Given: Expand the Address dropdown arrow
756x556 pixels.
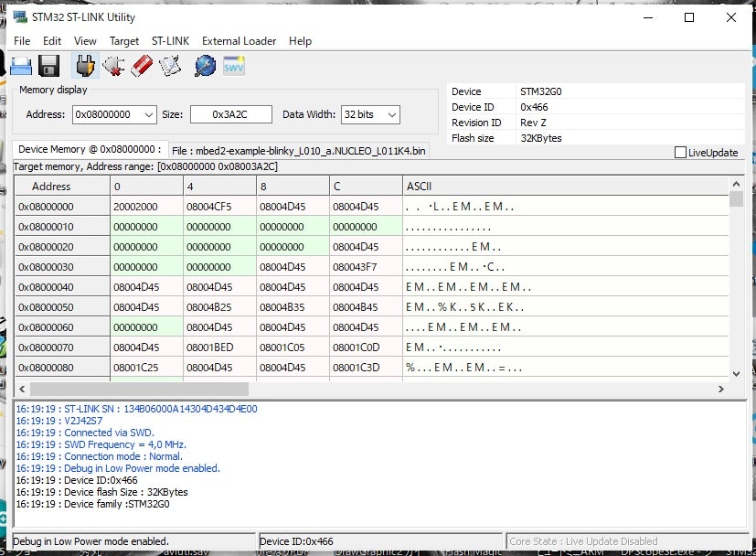Looking at the screenshot, I should click(x=149, y=115).
